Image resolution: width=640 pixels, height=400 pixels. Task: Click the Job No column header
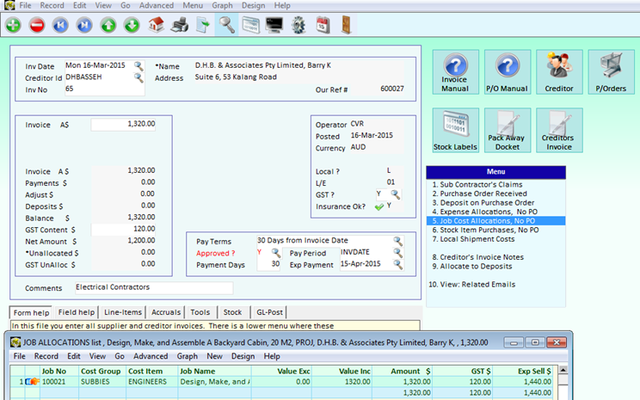[59, 371]
